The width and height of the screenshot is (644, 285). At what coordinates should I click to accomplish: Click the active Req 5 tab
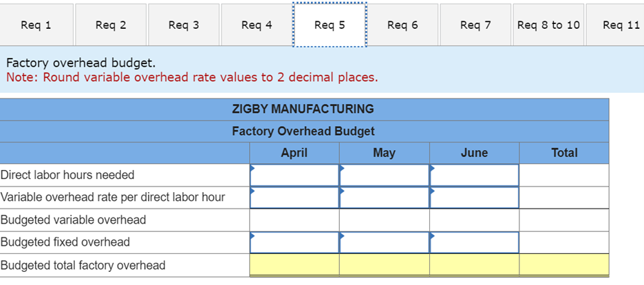tap(330, 25)
